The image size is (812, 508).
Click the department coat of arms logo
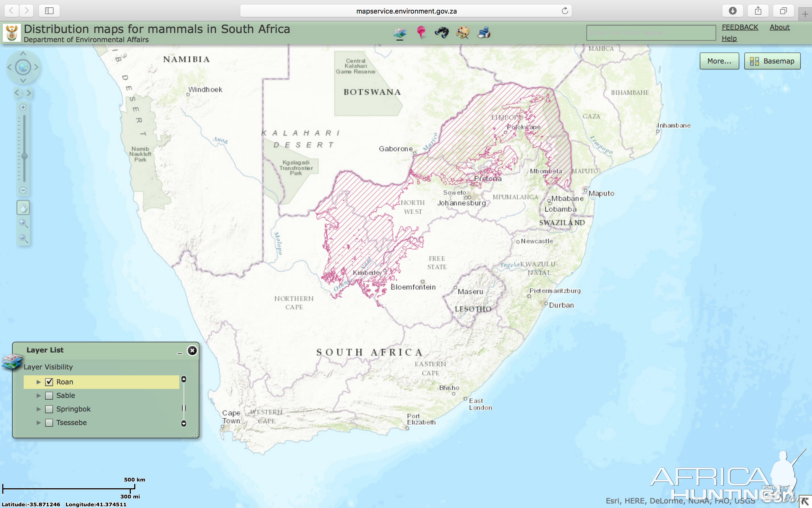click(x=12, y=32)
